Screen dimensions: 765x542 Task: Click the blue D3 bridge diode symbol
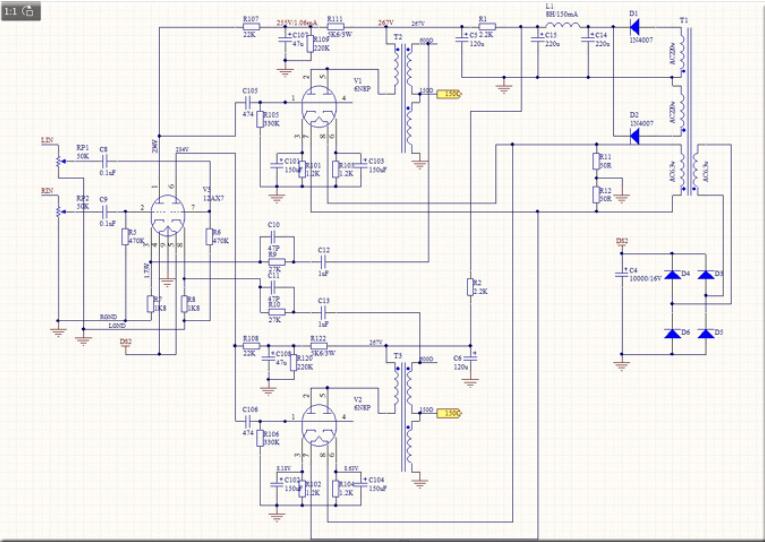pos(705,274)
